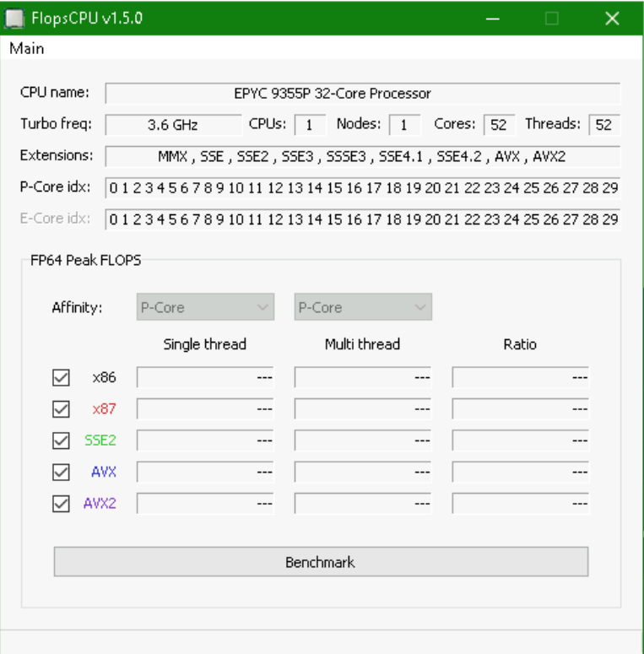Image resolution: width=644 pixels, height=654 pixels.
Task: Click AVX Ratio result field
Action: point(521,473)
